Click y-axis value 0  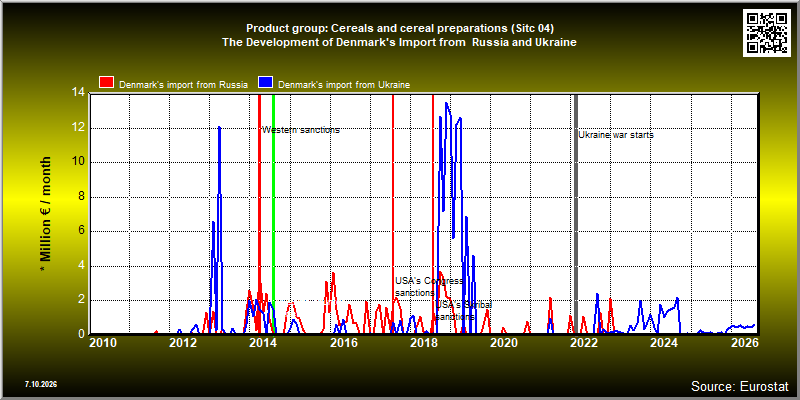(x=81, y=334)
